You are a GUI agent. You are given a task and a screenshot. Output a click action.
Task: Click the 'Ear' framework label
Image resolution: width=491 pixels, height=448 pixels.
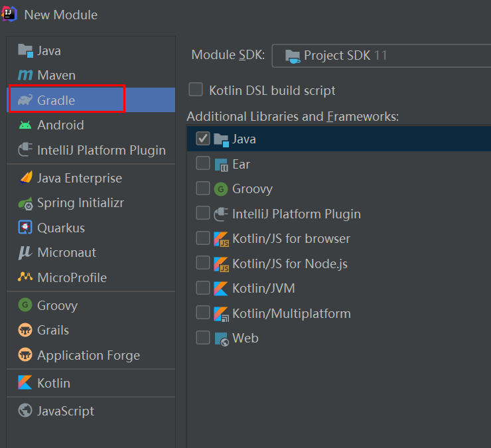click(x=241, y=164)
